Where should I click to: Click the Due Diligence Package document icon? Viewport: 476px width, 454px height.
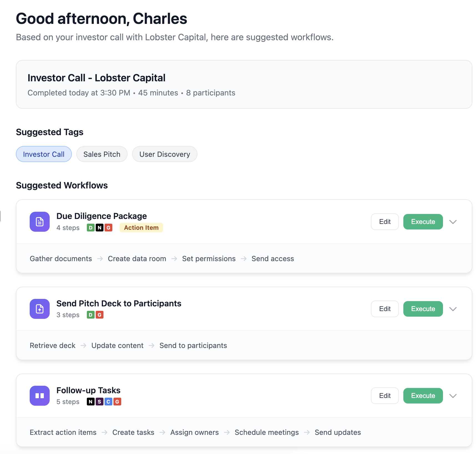(x=39, y=221)
